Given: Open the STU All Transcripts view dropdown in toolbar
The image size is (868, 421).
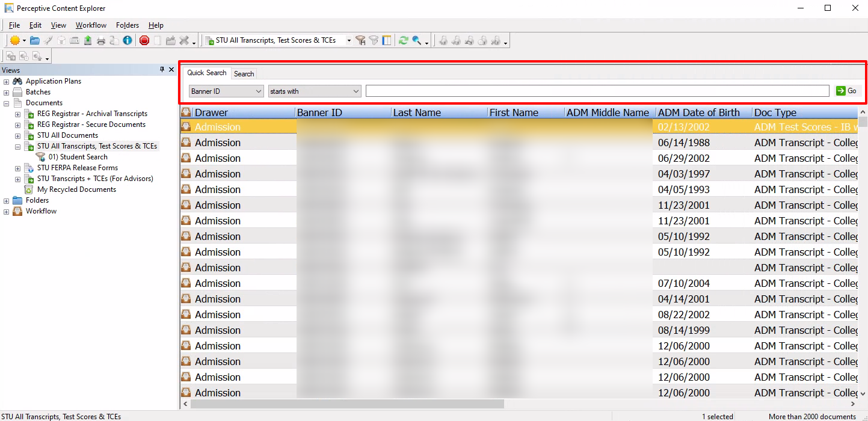Looking at the screenshot, I should 349,40.
